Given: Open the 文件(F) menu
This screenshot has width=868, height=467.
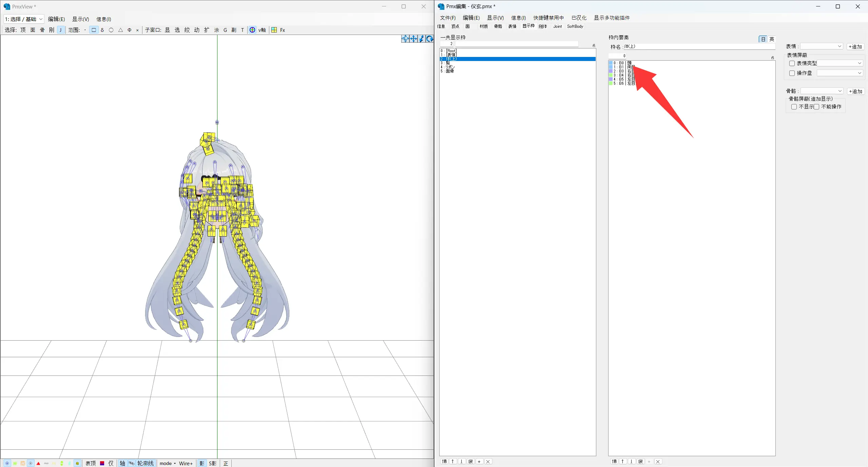Looking at the screenshot, I should [x=448, y=18].
